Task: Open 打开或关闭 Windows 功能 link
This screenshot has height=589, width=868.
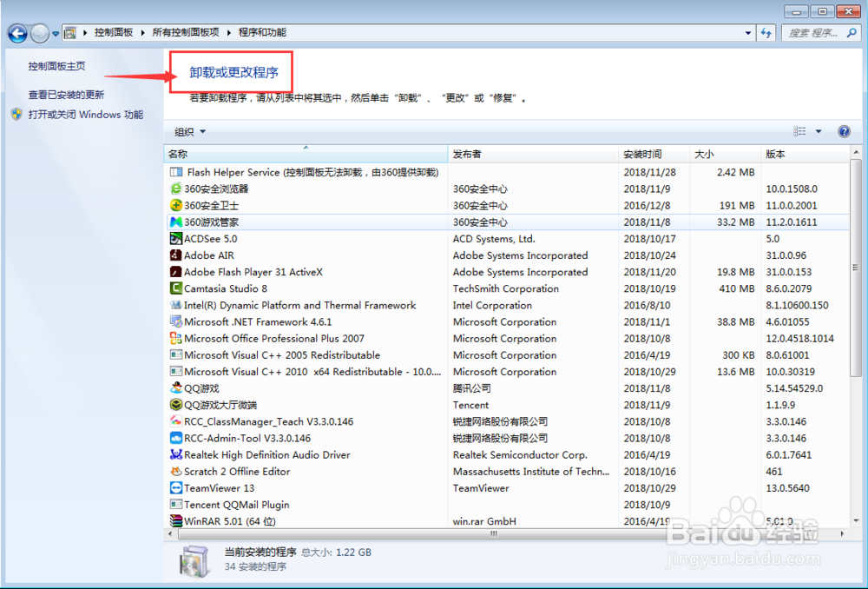Action: (x=86, y=115)
